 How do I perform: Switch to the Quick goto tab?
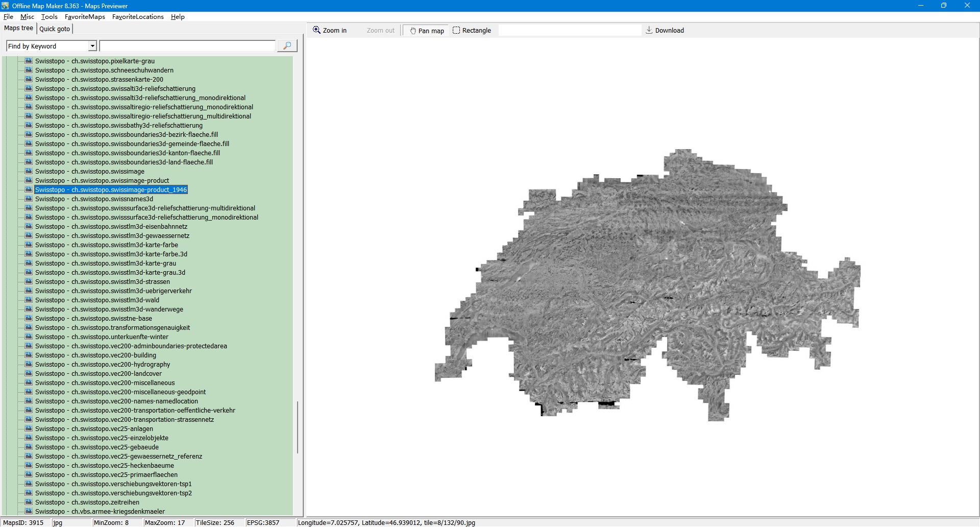tap(55, 29)
